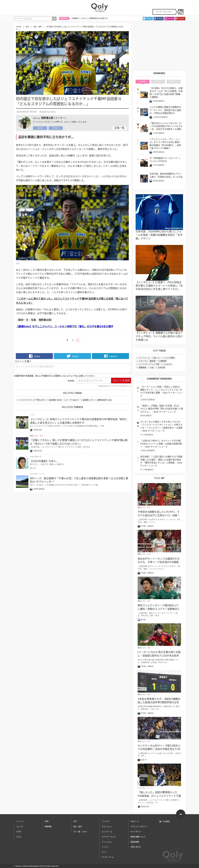This screenshot has height=868, width=199.
Task: Select the MONTHLY ranking tab
Action: (174, 82)
